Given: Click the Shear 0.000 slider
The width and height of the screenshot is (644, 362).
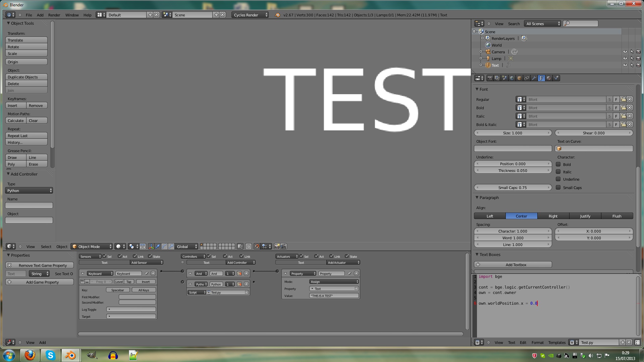Looking at the screenshot, I should tap(594, 133).
